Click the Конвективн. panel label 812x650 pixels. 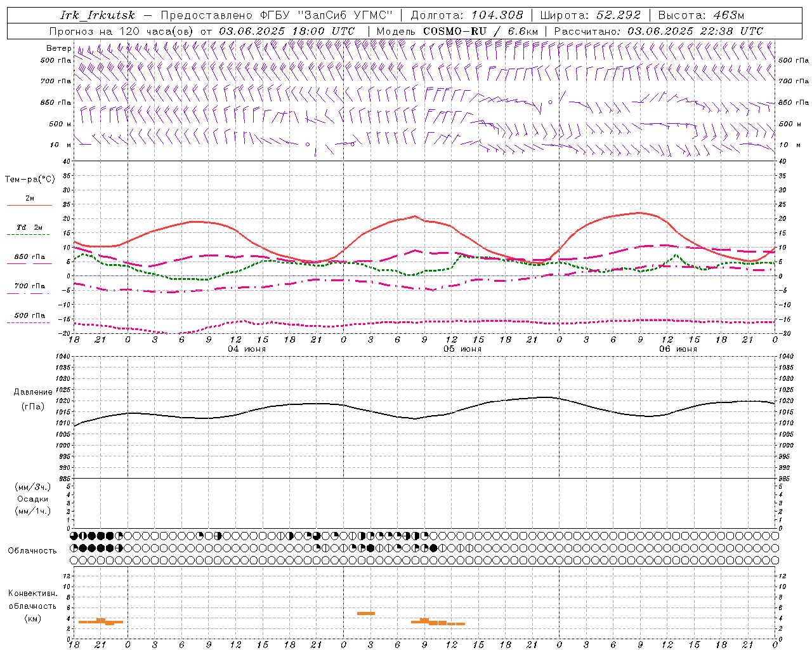[33, 594]
